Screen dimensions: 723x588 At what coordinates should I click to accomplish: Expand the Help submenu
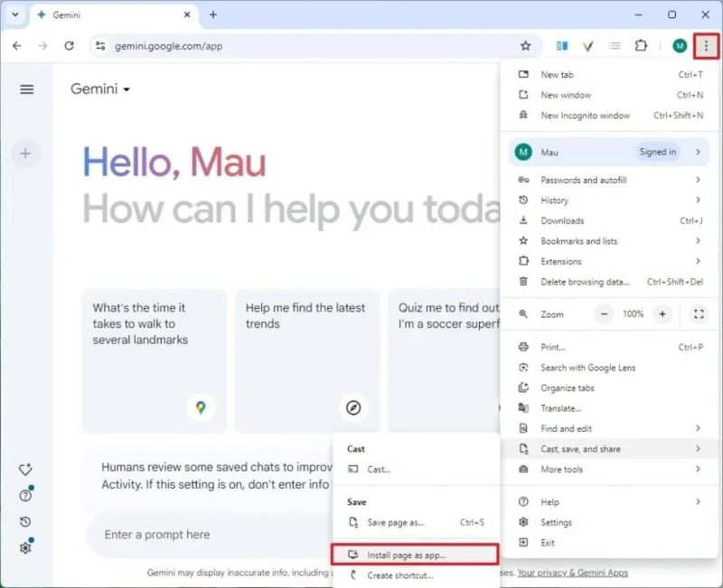[609, 502]
